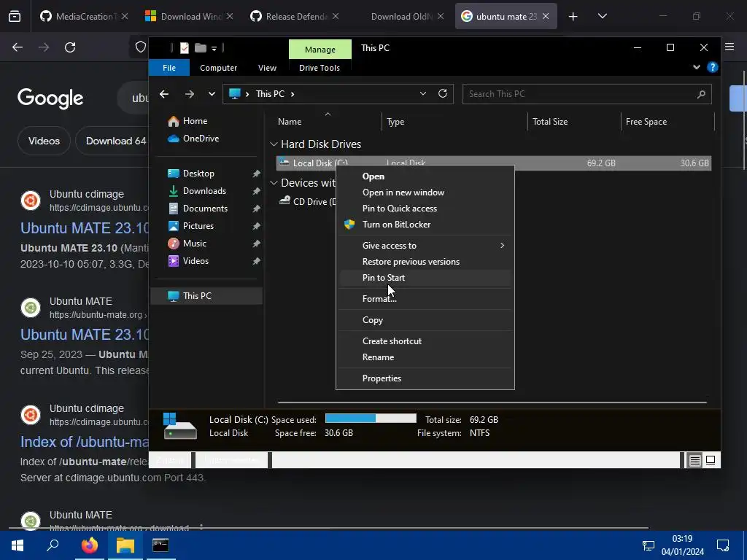Viewport: 747px width, 560px height.
Task: Click the New Folder quick access toolbar icon
Action: click(201, 47)
